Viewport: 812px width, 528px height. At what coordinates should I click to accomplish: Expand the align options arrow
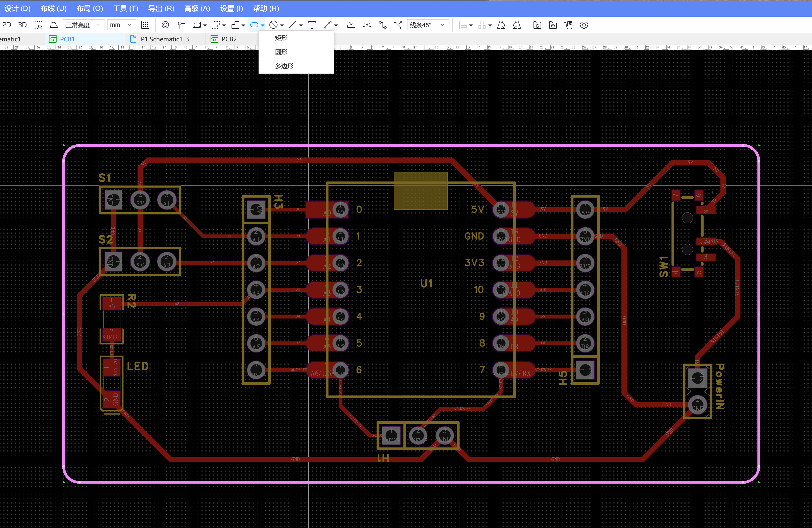(x=471, y=25)
